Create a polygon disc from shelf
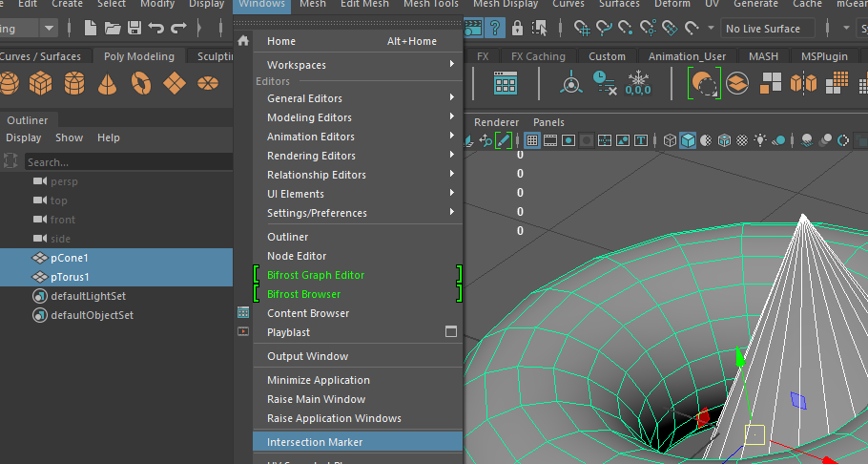This screenshot has width=868, height=464. coord(208,83)
